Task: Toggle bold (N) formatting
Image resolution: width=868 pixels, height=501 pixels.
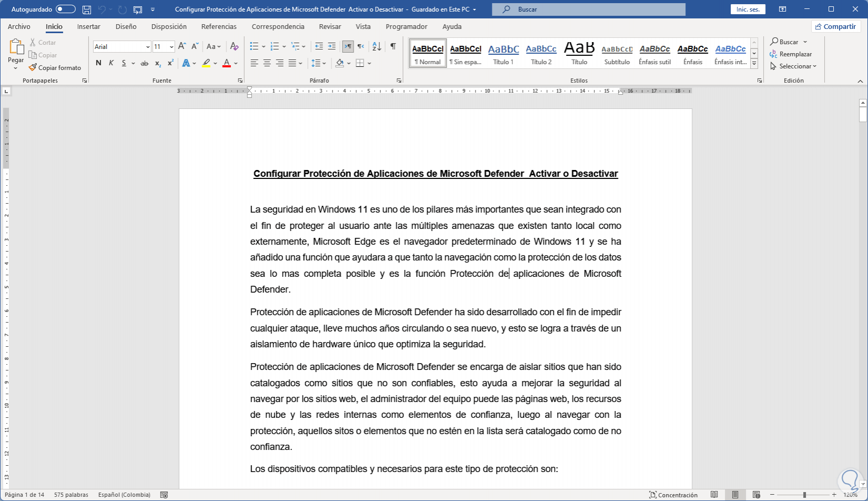Action: pyautogui.click(x=98, y=63)
